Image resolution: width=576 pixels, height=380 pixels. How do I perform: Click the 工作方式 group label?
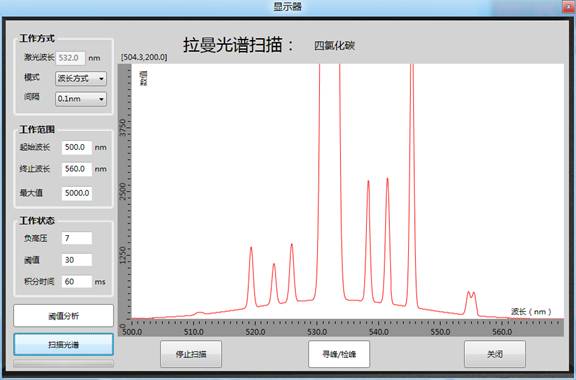[37, 38]
